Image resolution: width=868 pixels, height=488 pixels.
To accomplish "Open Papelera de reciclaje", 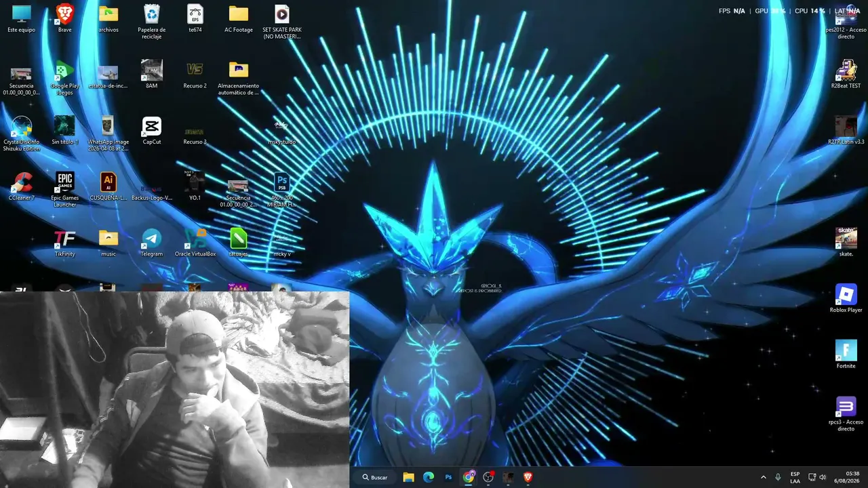I will tap(151, 22).
